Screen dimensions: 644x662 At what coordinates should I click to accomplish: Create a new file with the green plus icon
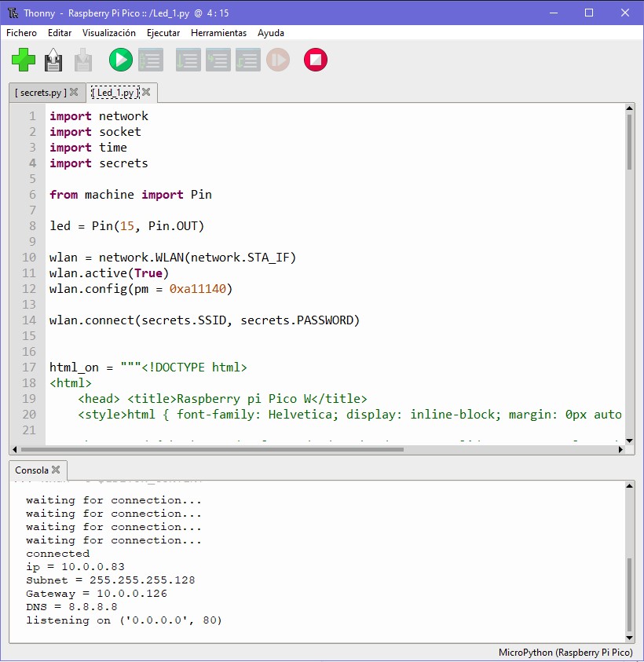pyautogui.click(x=24, y=60)
